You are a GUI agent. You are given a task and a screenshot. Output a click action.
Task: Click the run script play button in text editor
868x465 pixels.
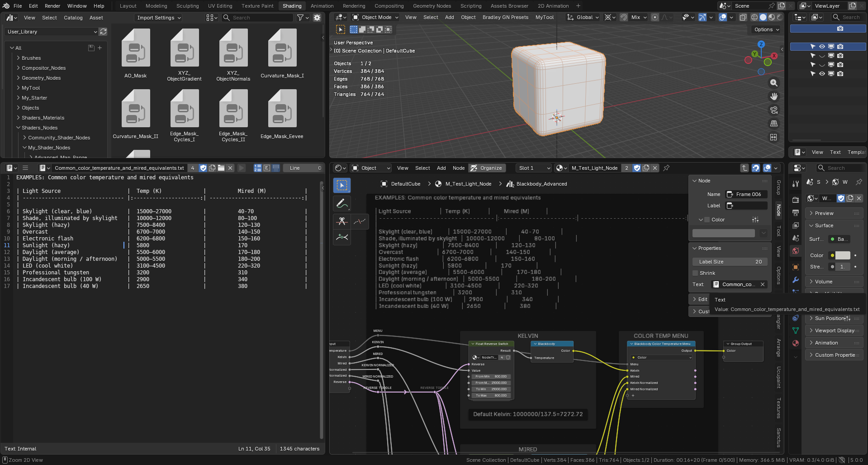click(242, 168)
